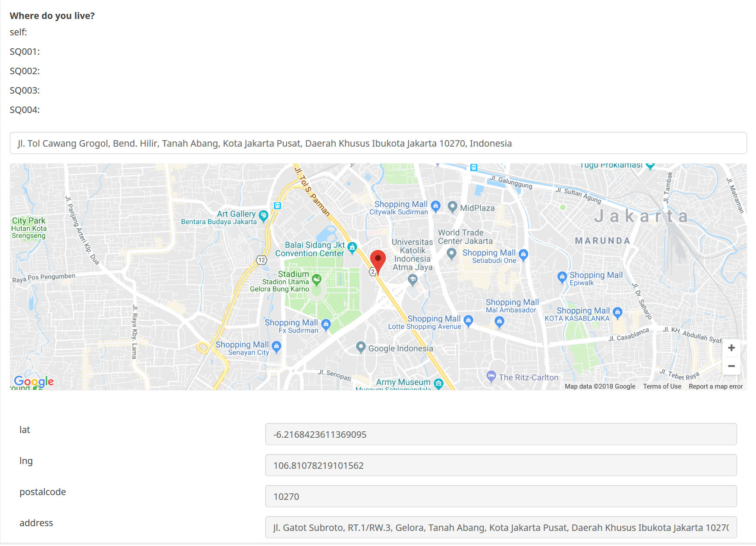The height and width of the screenshot is (546, 756).
Task: Click the Jl. Dr. Saharjo street label
Action: [642, 301]
